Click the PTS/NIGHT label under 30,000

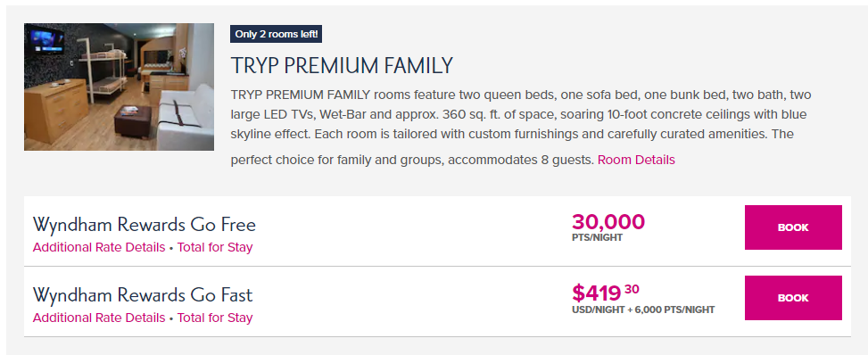tap(598, 237)
